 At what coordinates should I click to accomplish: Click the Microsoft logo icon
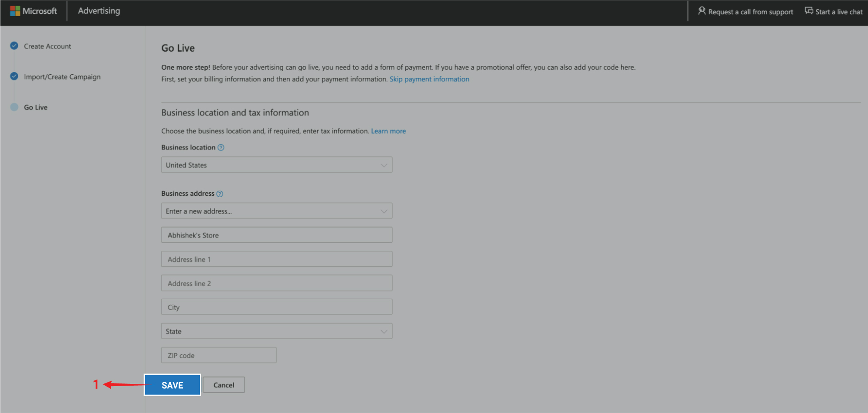click(15, 11)
